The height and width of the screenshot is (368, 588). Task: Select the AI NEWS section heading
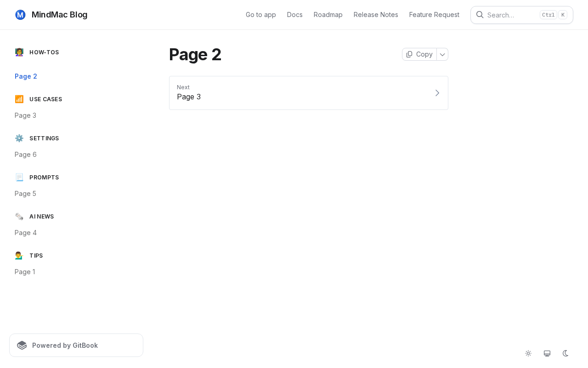42,217
